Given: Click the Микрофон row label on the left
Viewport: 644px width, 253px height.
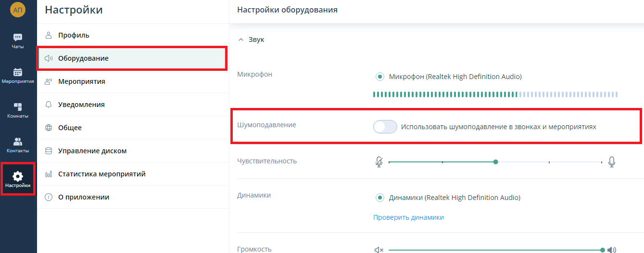Looking at the screenshot, I should coord(254,74).
